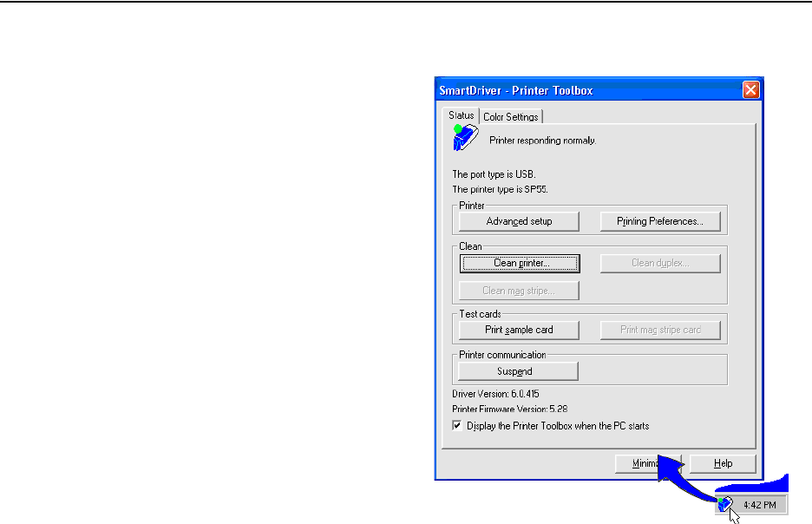Click the 'Test cards' group label
812x524 pixels.
point(480,314)
